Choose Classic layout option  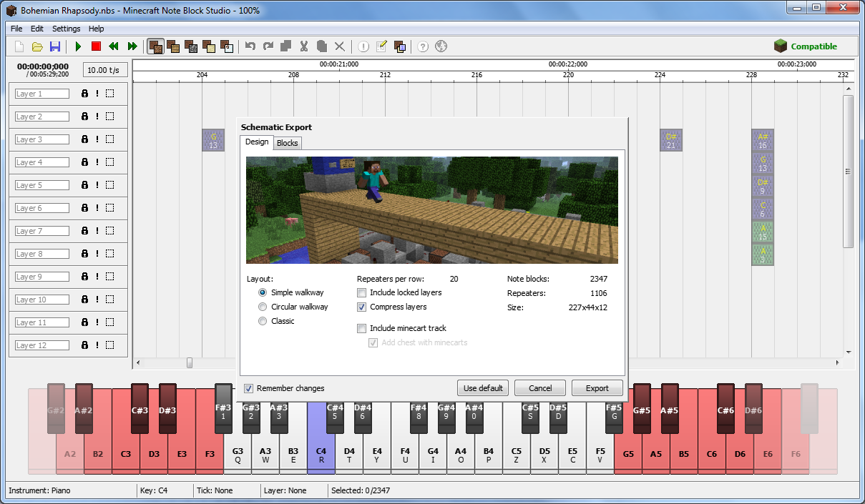[x=263, y=321]
